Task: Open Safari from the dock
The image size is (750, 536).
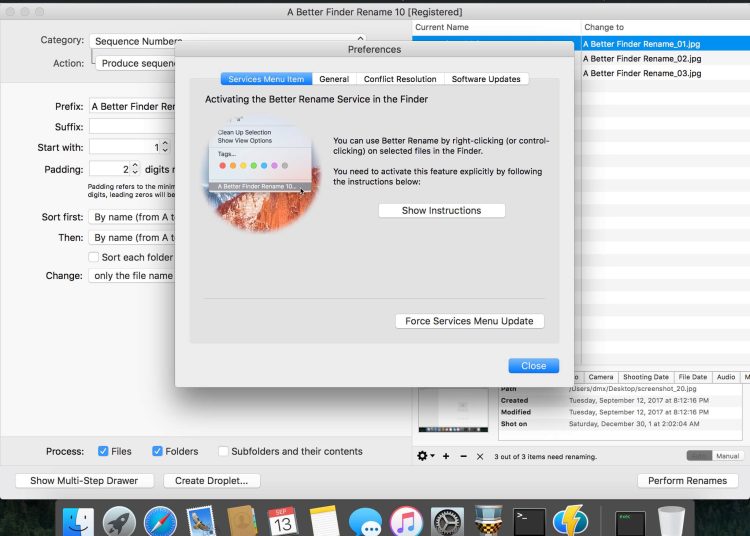Action: click(x=160, y=521)
